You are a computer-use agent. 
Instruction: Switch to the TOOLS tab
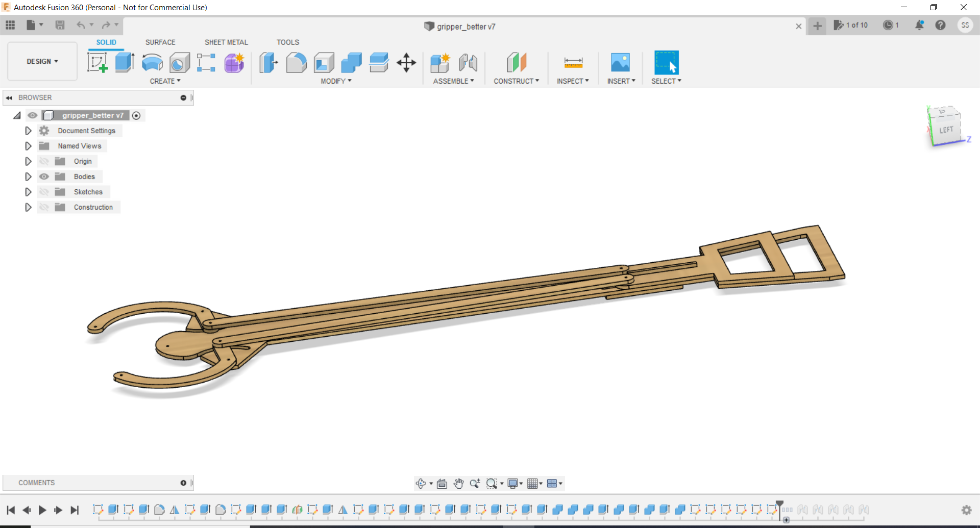coord(288,42)
